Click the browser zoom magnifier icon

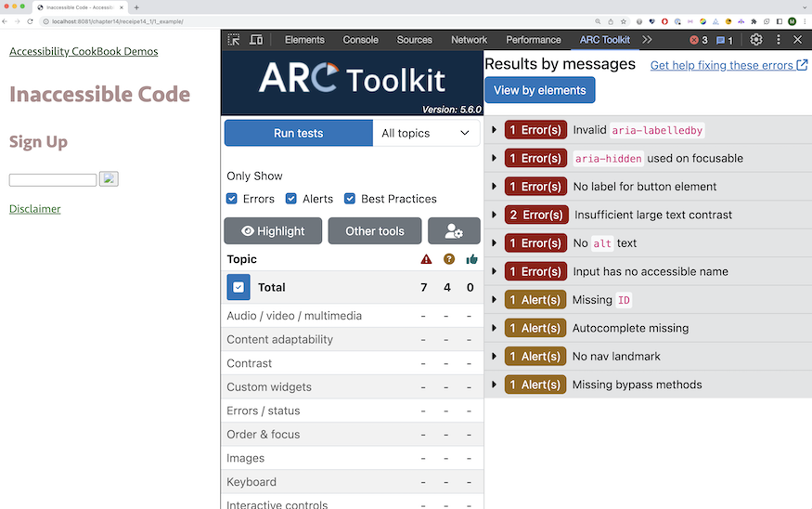coord(598,21)
